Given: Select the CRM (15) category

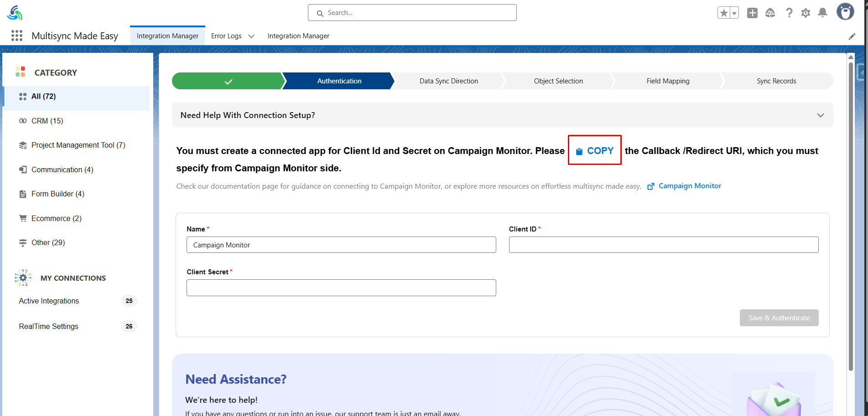Looking at the screenshot, I should [x=47, y=121].
